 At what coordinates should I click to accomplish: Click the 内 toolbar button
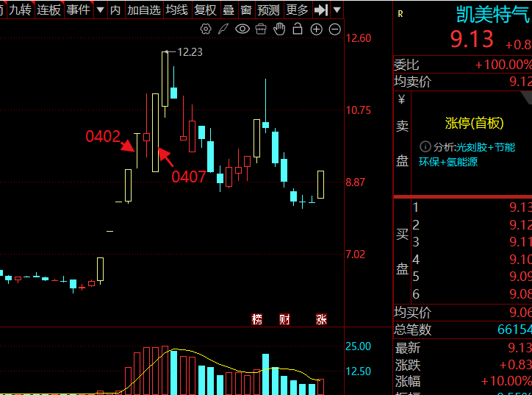(115, 10)
